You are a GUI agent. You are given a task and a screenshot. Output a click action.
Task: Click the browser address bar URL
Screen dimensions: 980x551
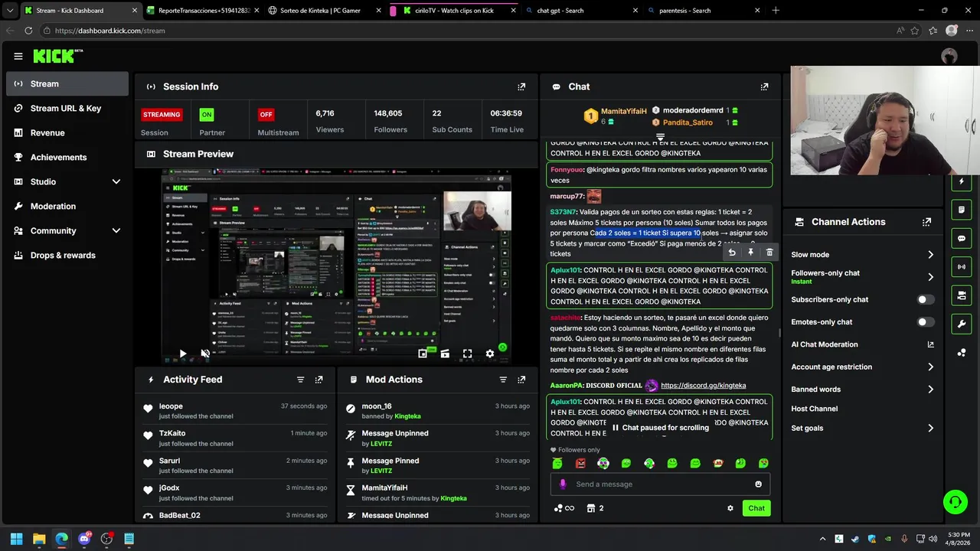109,31
